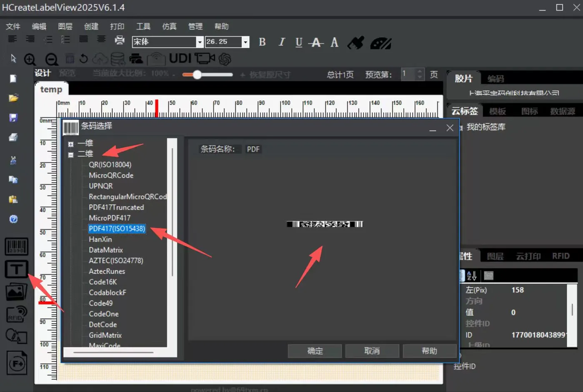Click the rotate arrow icon
The width and height of the screenshot is (583, 392).
pos(84,59)
